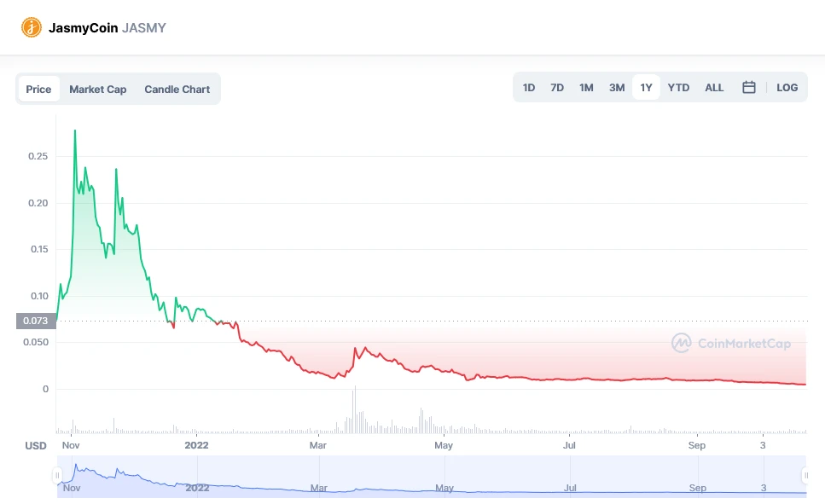Click the 0.20 y-axis label

(x=38, y=203)
